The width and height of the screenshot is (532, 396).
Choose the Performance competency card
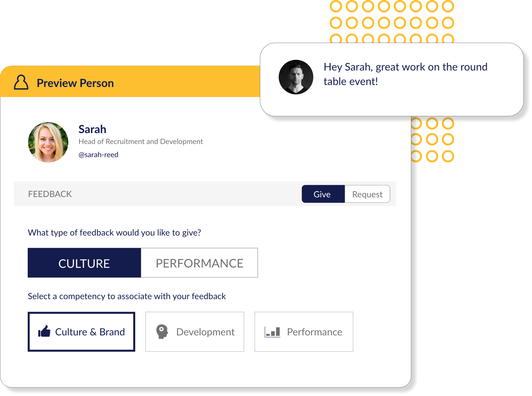point(304,332)
